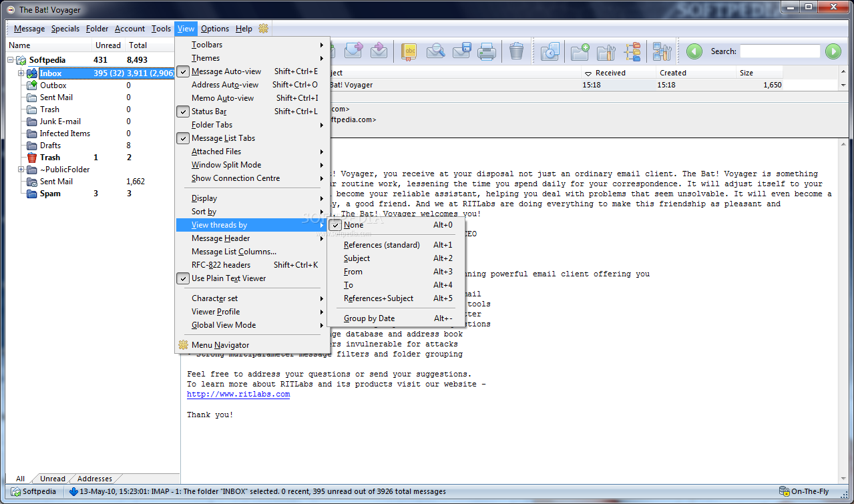Click the green back arrow beside Search
This screenshot has height=504, width=854.
click(694, 51)
